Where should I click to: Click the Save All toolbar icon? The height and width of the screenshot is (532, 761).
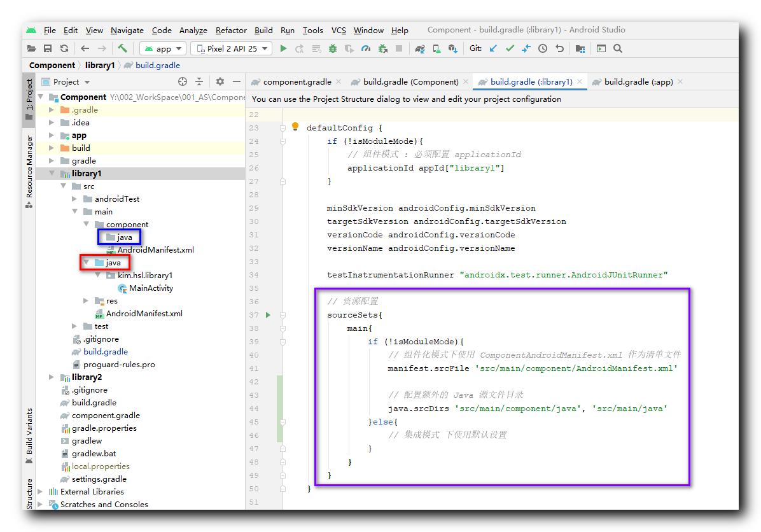click(x=48, y=48)
